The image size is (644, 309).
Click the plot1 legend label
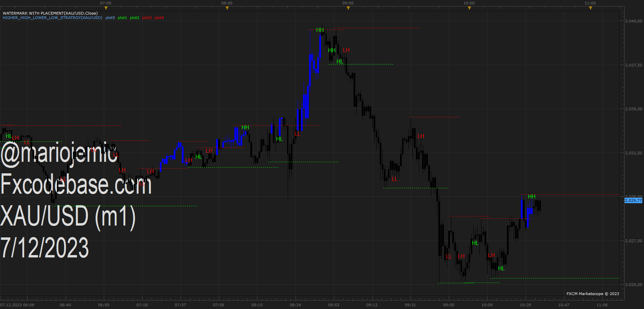[122, 18]
